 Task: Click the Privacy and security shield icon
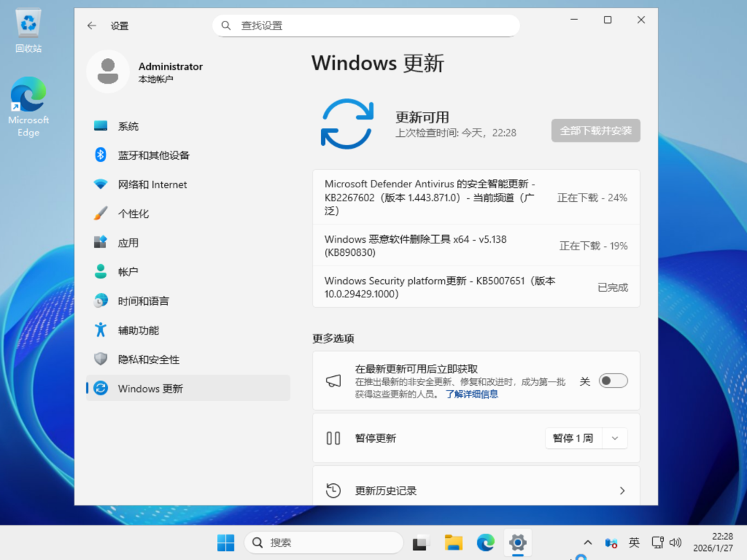[x=100, y=359]
